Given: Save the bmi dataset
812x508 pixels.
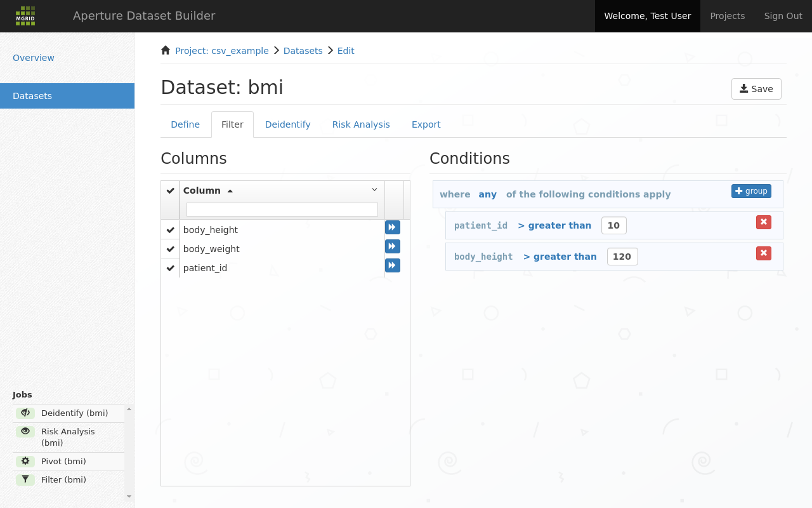Looking at the screenshot, I should 756,89.
